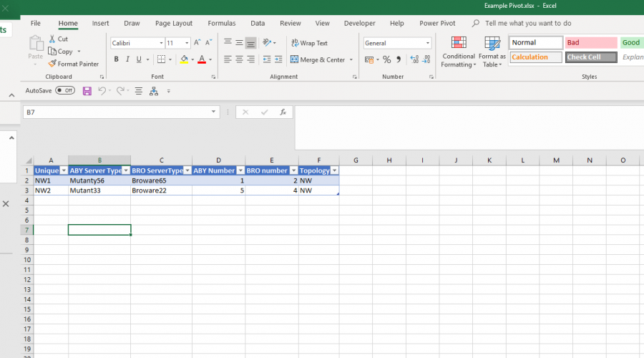Screen dimensions: 644x358
Task: Decrease font size with the smaller A icon
Action: [x=209, y=43]
